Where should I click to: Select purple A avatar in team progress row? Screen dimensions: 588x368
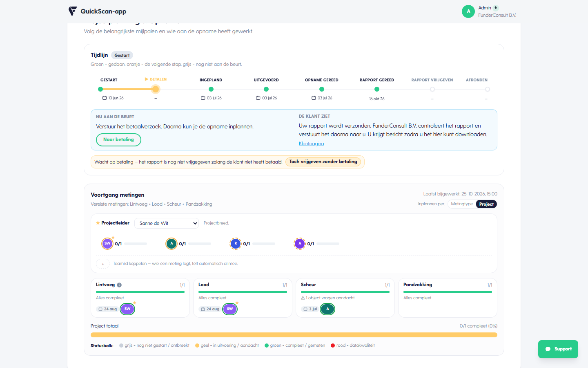point(300,243)
